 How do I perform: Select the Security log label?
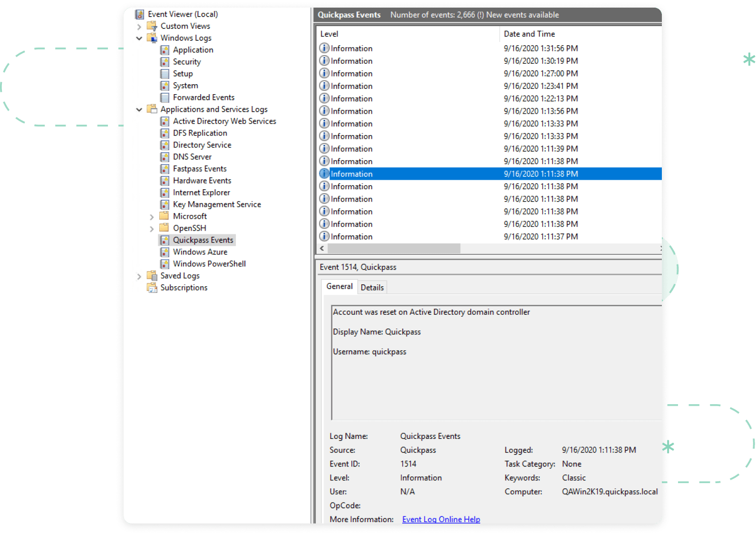point(187,62)
